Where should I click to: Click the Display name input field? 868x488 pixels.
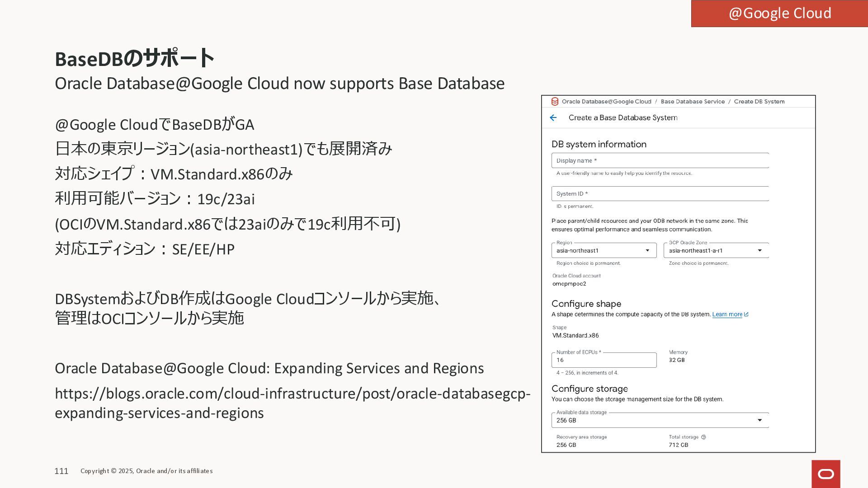tap(660, 161)
